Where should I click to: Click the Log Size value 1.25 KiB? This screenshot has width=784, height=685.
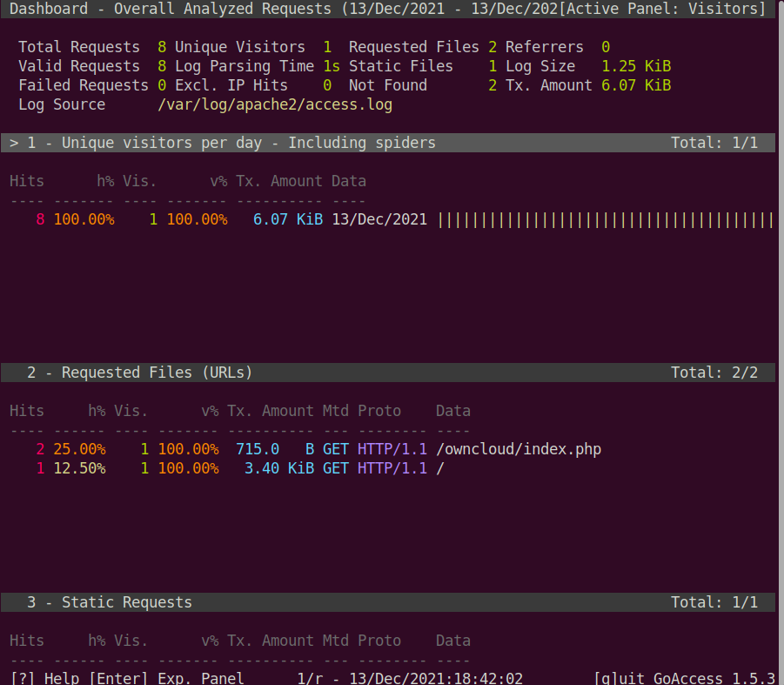tap(636, 66)
